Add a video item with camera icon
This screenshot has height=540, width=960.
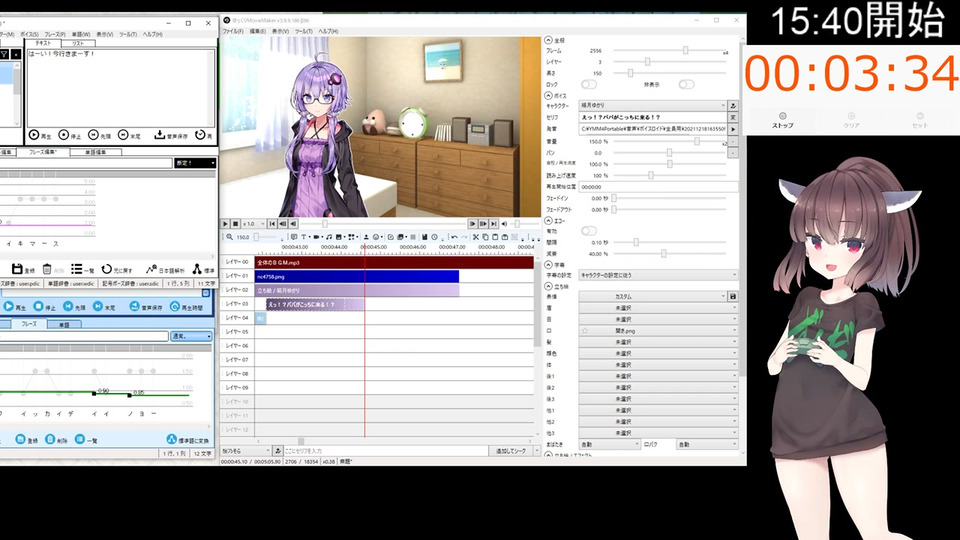click(316, 237)
